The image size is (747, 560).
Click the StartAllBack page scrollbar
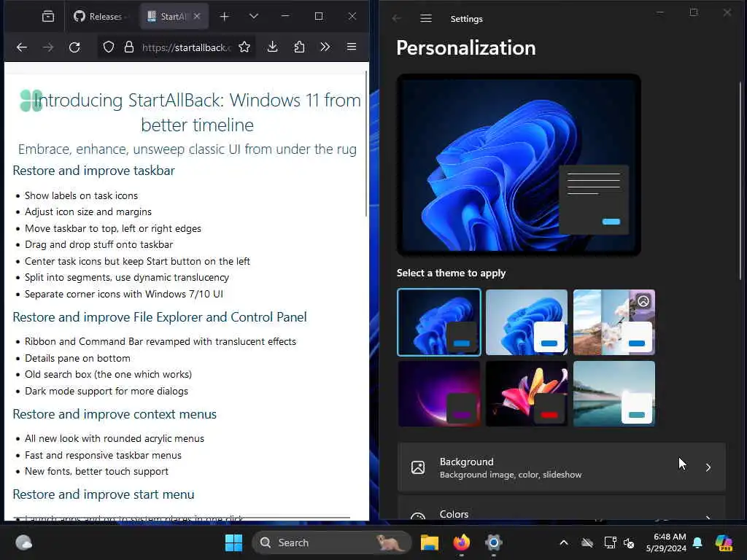click(x=366, y=143)
